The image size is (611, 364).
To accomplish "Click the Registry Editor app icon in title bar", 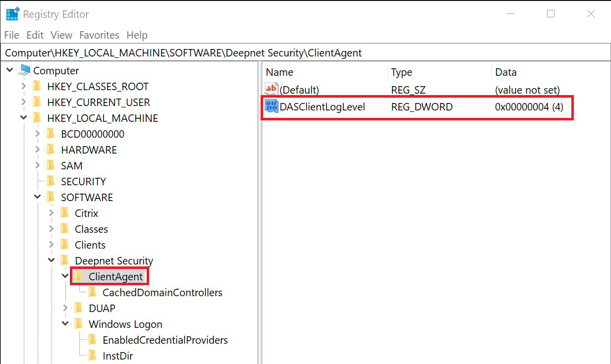I will (x=12, y=14).
